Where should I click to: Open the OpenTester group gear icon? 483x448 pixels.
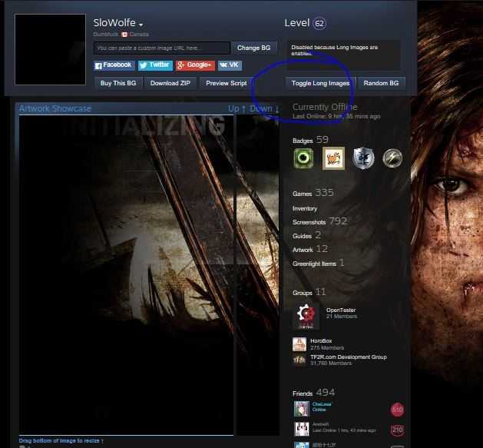tap(306, 316)
